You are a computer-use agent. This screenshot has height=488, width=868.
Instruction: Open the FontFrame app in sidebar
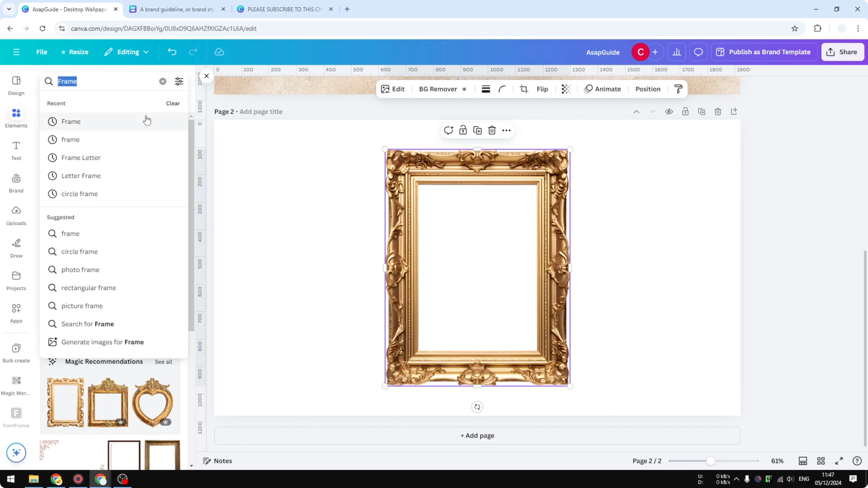[x=16, y=417]
